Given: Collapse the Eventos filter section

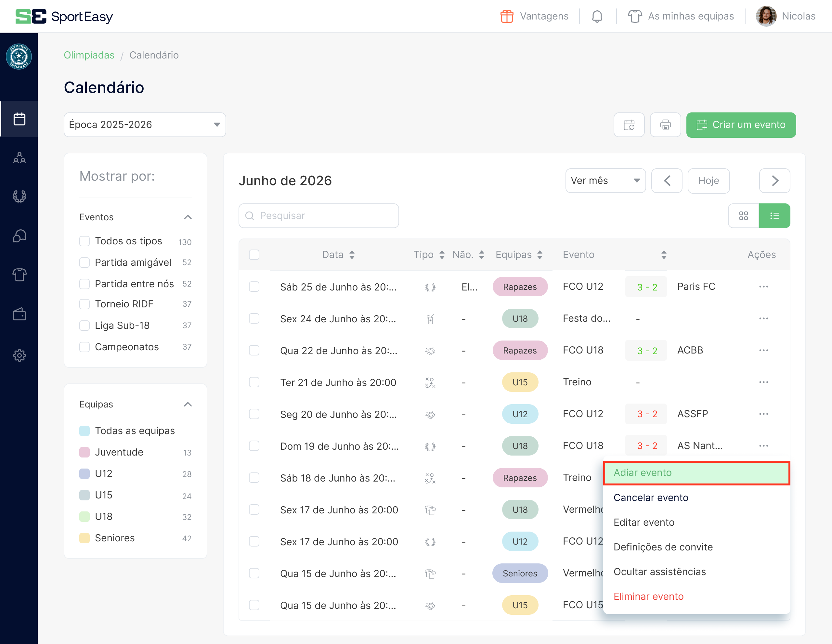Looking at the screenshot, I should coord(188,217).
